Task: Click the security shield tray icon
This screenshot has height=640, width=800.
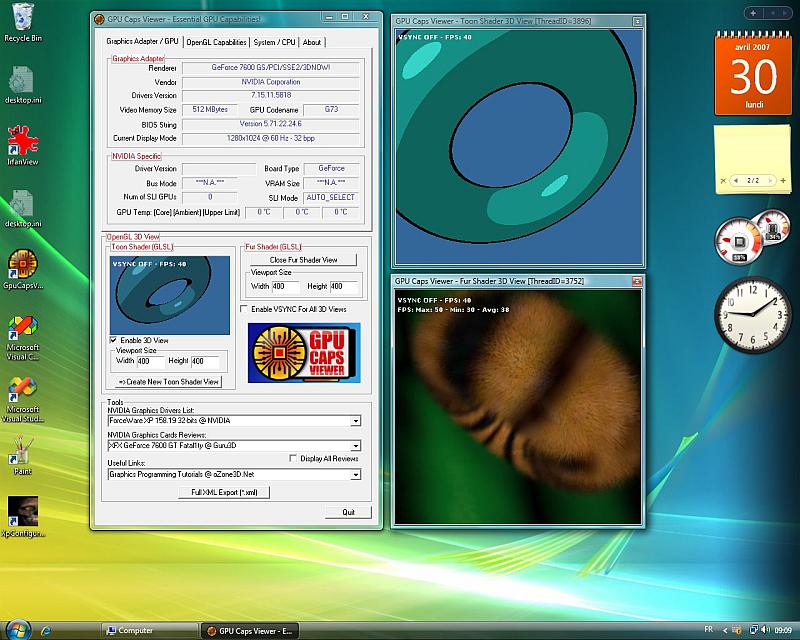Action: pos(737,630)
